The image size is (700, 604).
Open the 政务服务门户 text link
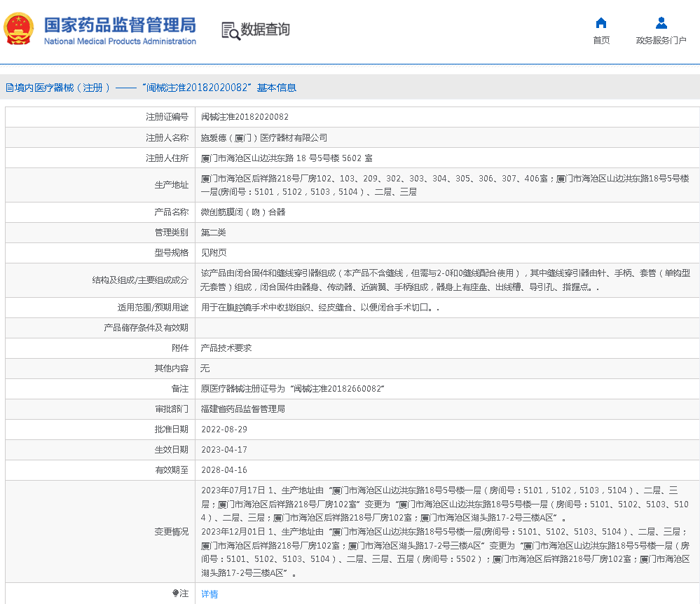pyautogui.click(x=661, y=41)
